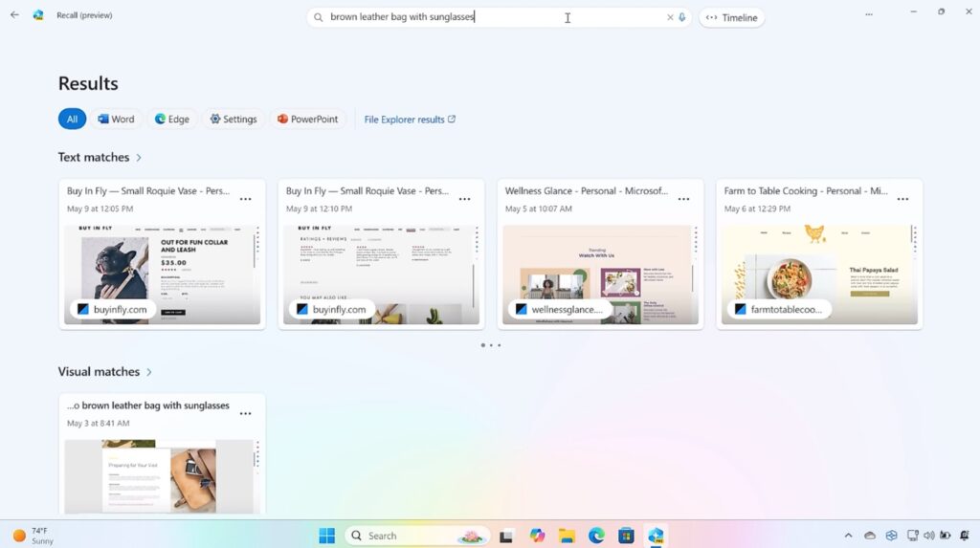Click the back arrow in Recall

(x=14, y=14)
